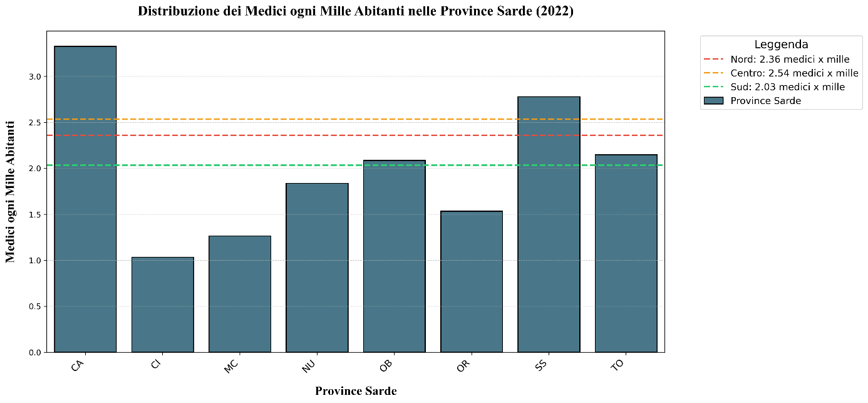Image resolution: width=868 pixels, height=403 pixels.
Task: Select the MC bar in chart
Action: point(240,294)
